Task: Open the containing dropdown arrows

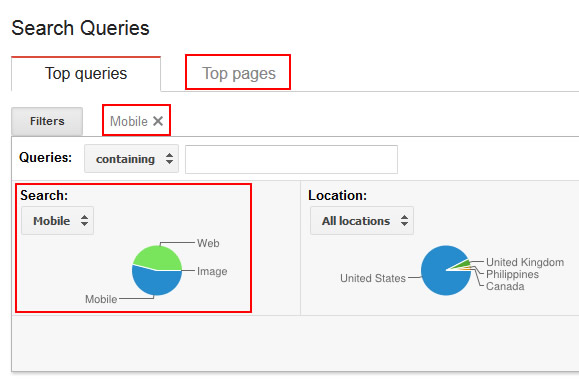Action: pyautogui.click(x=169, y=159)
